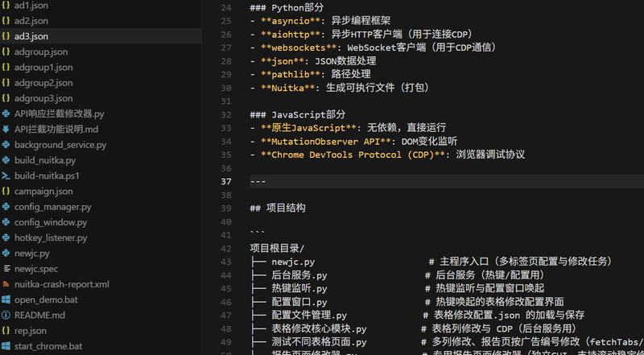Click '**Chrome DevTools Protocol (CDP)**' text
This screenshot has height=355, width=644.
coord(353,155)
